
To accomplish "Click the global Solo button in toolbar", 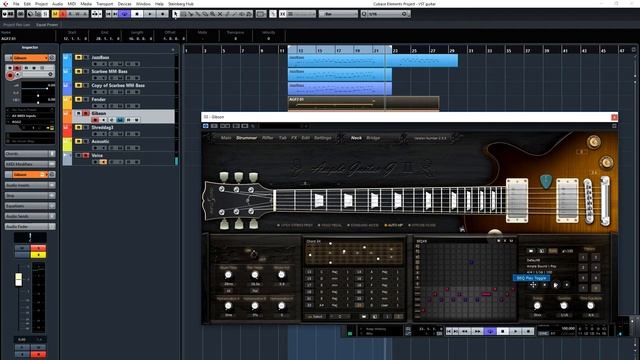I will tap(62, 14).
